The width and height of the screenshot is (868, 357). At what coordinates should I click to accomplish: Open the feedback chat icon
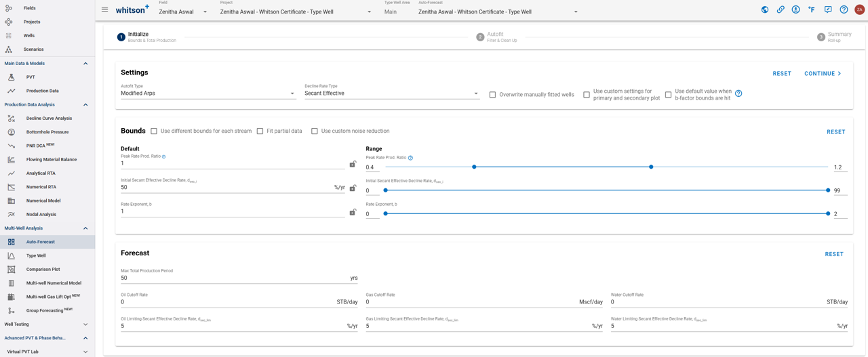pos(828,10)
